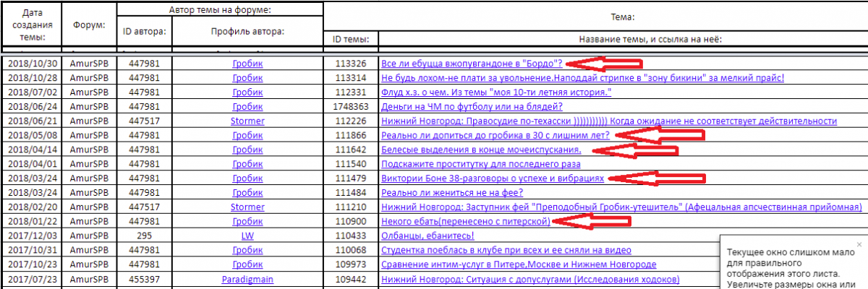Open "Флуд х.з. о чем" topic link
The width and height of the screenshot is (868, 289).
pos(496,92)
